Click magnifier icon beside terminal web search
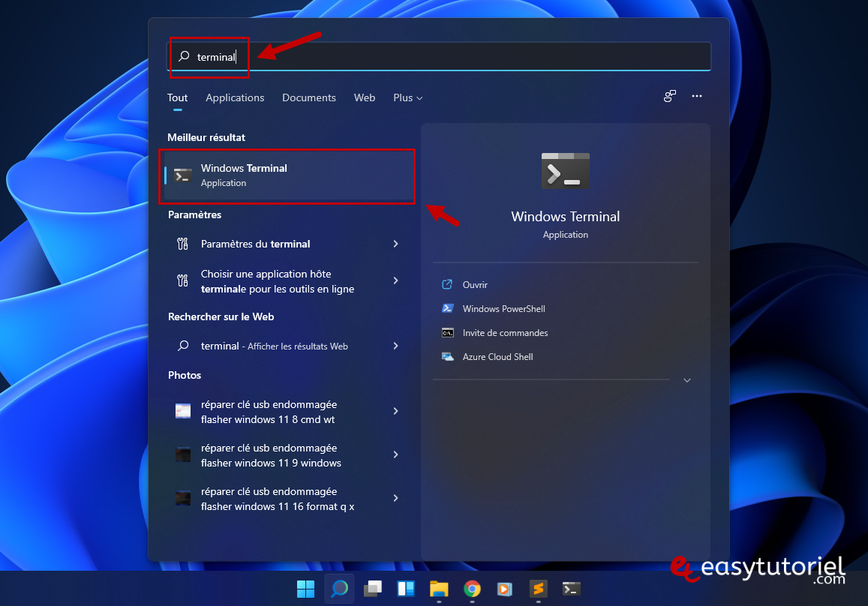868x606 pixels. (183, 346)
